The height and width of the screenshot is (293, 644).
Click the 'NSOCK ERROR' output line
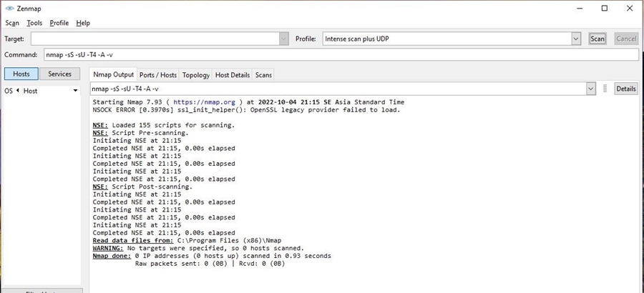(246, 110)
